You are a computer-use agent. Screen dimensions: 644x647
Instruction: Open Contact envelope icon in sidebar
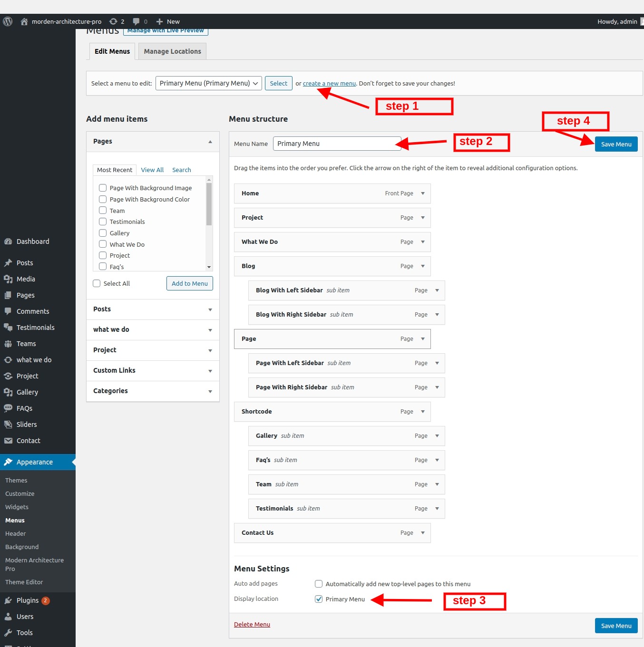[8, 441]
